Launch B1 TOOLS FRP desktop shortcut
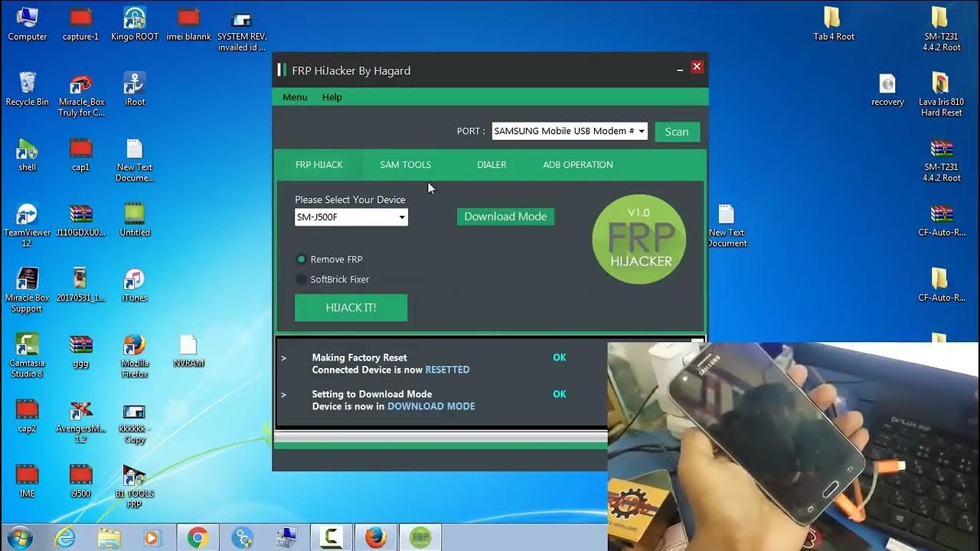Image resolution: width=980 pixels, height=551 pixels. (135, 486)
